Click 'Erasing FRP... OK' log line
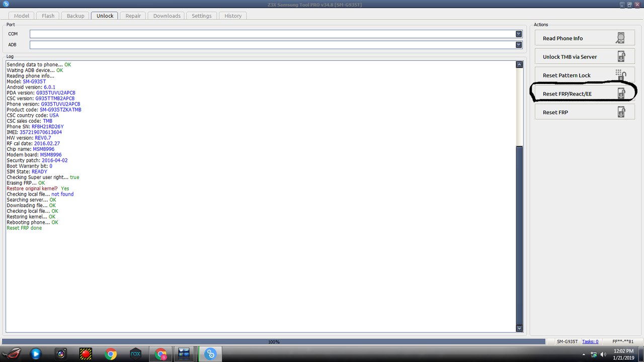644x362 pixels. click(26, 183)
